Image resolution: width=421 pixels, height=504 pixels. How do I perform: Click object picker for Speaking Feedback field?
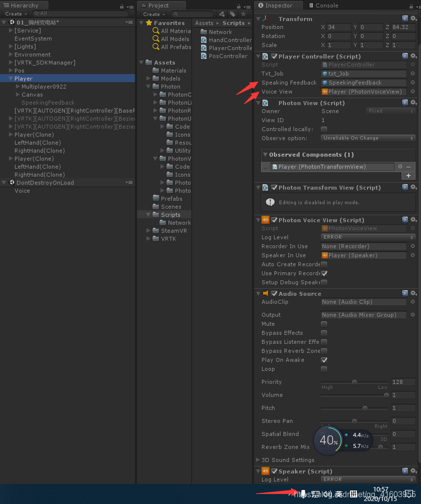coord(412,83)
